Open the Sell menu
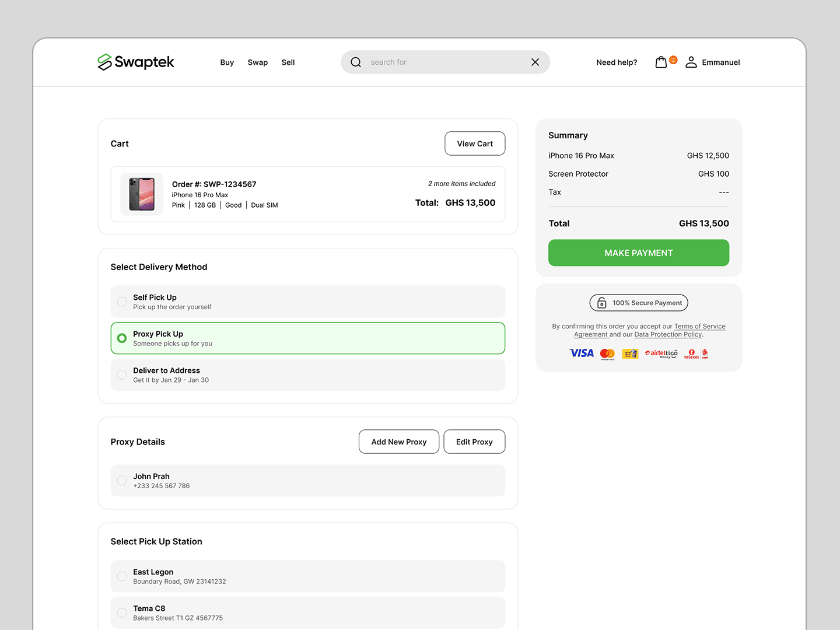This screenshot has height=630, width=840. tap(288, 62)
